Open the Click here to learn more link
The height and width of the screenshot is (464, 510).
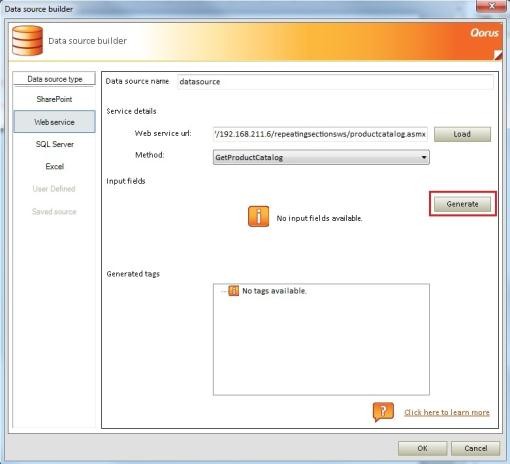(x=447, y=412)
